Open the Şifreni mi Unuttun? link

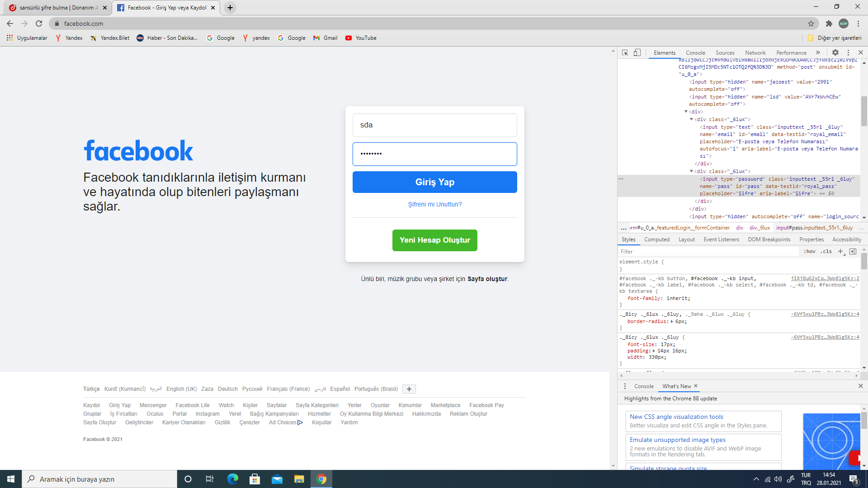434,204
